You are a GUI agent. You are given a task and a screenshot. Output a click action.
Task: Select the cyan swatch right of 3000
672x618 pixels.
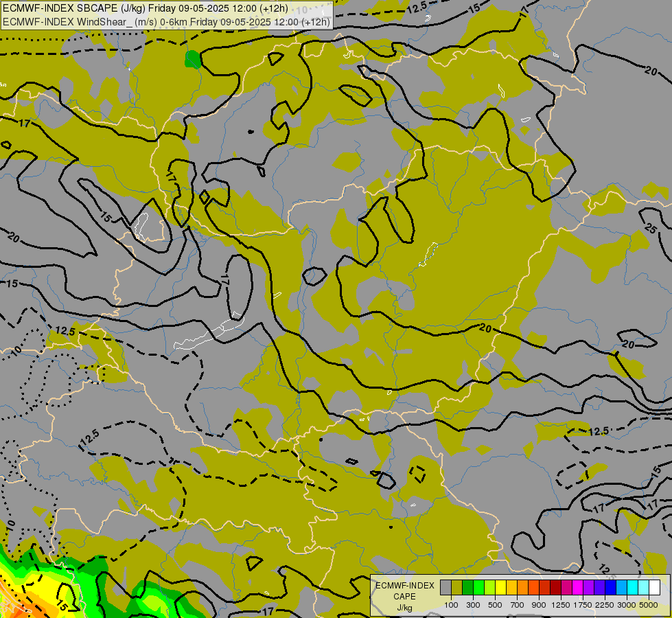pos(632,588)
